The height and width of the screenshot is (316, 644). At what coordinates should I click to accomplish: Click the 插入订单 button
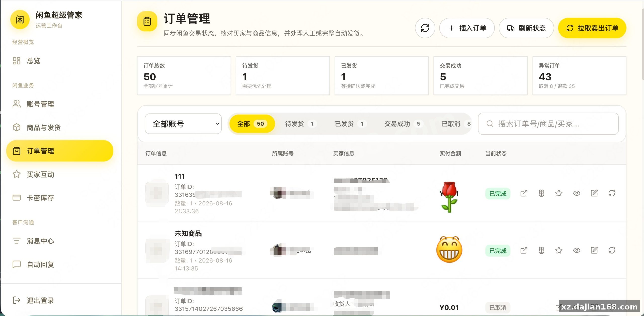[467, 28]
